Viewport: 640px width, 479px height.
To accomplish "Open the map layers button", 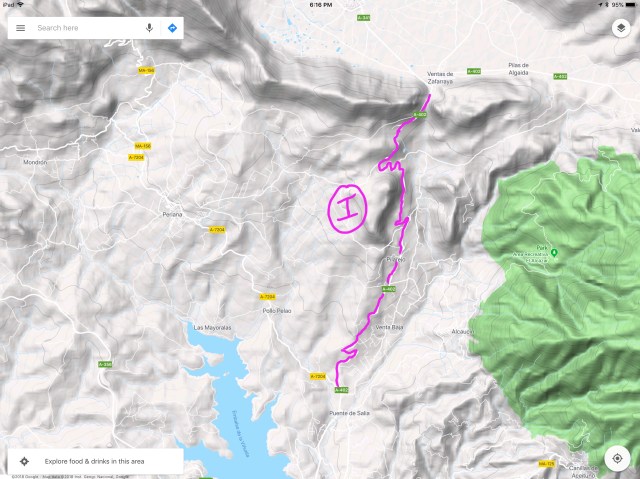I will tap(621, 28).
